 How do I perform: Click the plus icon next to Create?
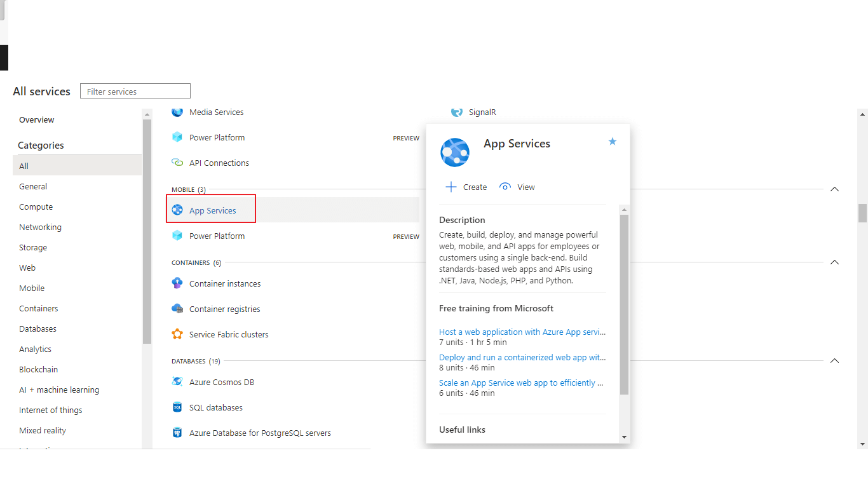[451, 187]
